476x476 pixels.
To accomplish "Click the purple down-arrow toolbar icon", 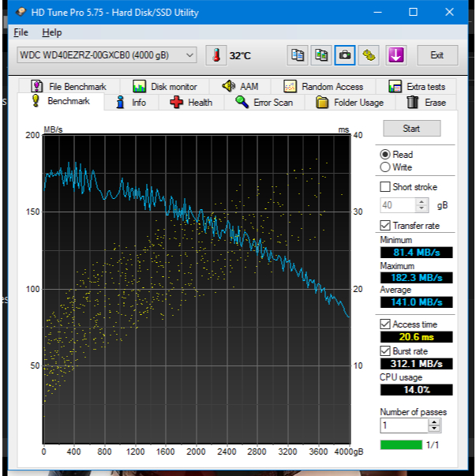I will click(395, 54).
